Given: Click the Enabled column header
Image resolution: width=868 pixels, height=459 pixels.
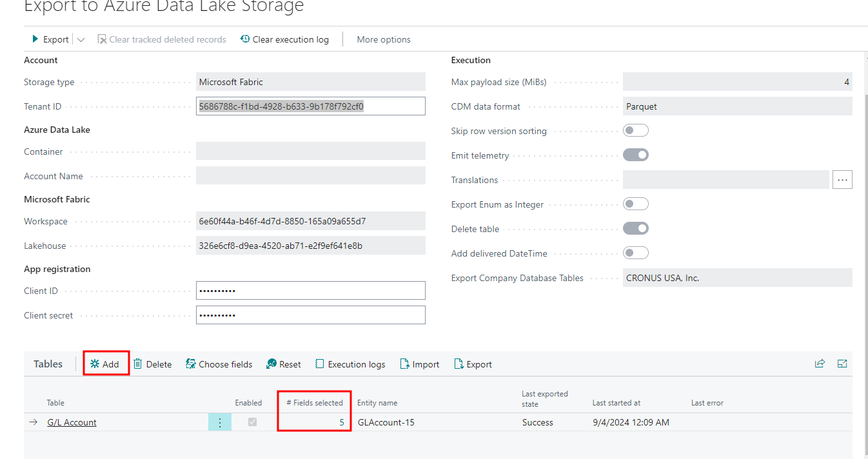Looking at the screenshot, I should click(x=248, y=403).
